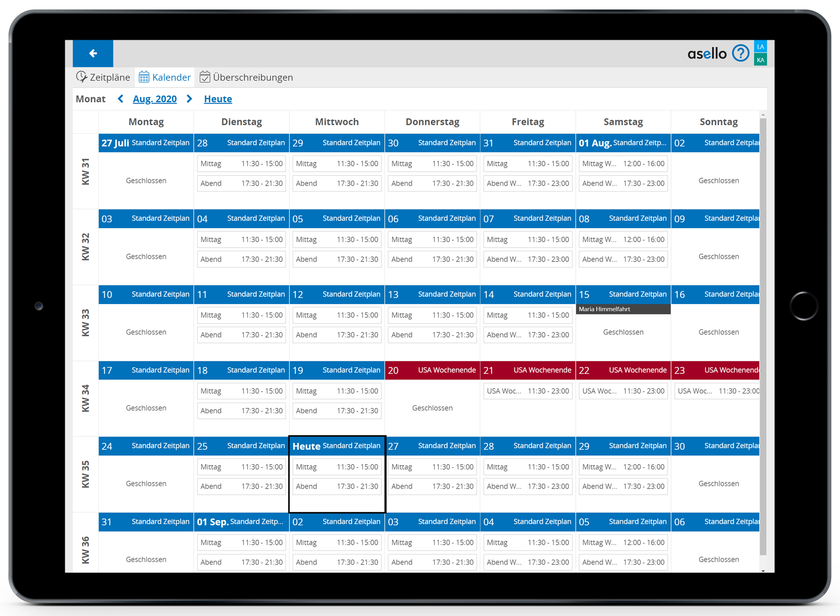This screenshot has height=616, width=840.
Task: Open the help question mark icon
Action: 740,54
